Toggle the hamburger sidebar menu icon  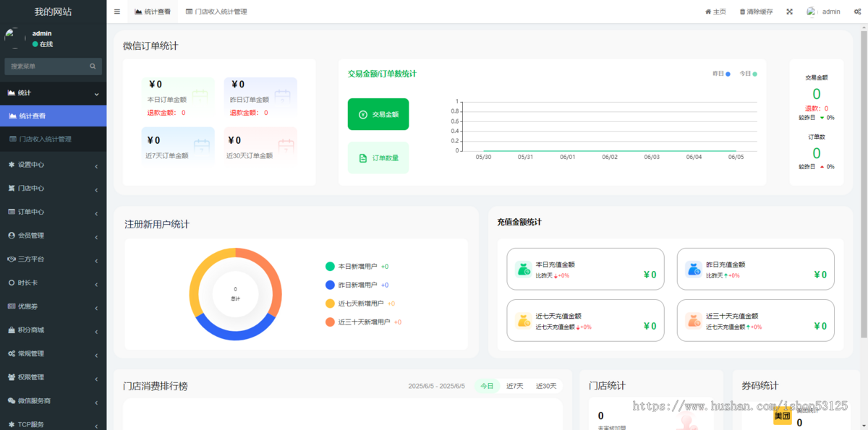click(117, 12)
